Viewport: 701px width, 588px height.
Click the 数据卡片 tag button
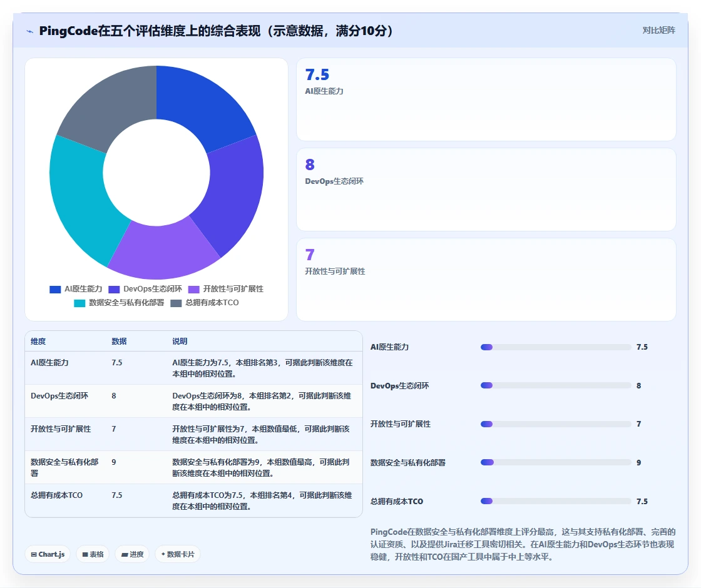click(178, 554)
